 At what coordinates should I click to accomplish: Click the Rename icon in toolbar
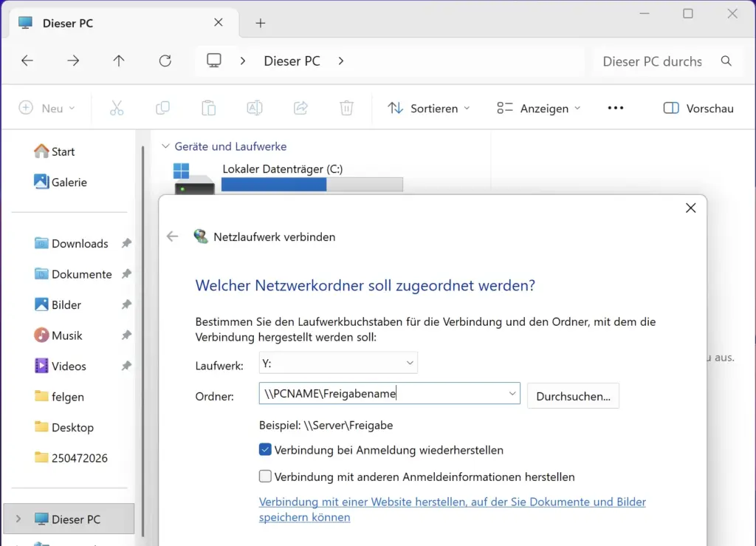(x=255, y=108)
